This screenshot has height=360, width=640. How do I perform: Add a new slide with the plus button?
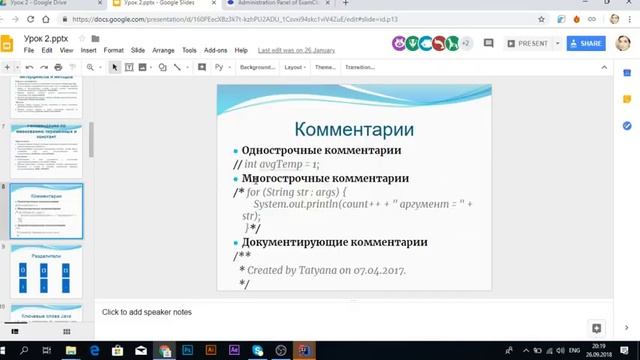pyautogui.click(x=7, y=67)
